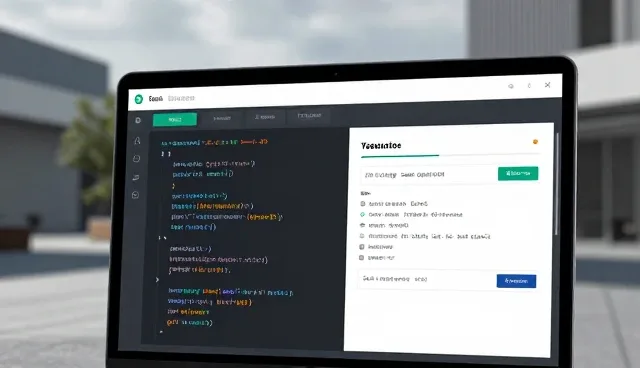Toggle the green checked second list item
This screenshot has height=368, width=640.
(x=362, y=215)
